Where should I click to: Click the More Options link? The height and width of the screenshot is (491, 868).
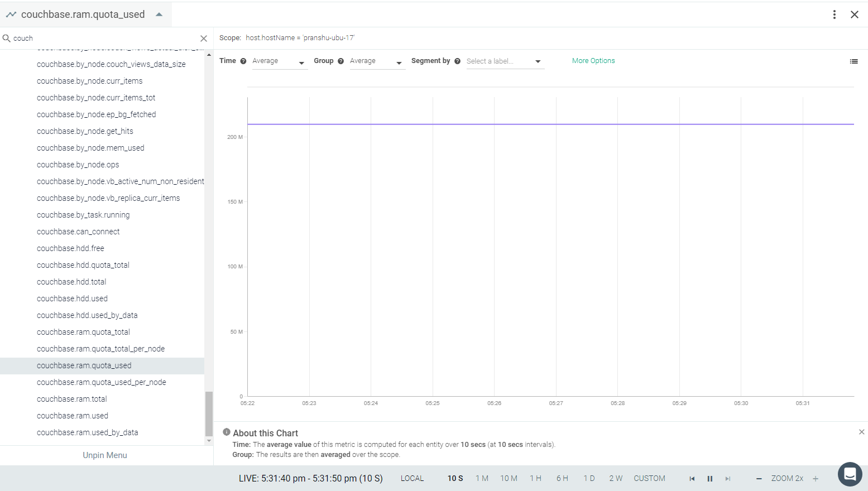point(593,61)
